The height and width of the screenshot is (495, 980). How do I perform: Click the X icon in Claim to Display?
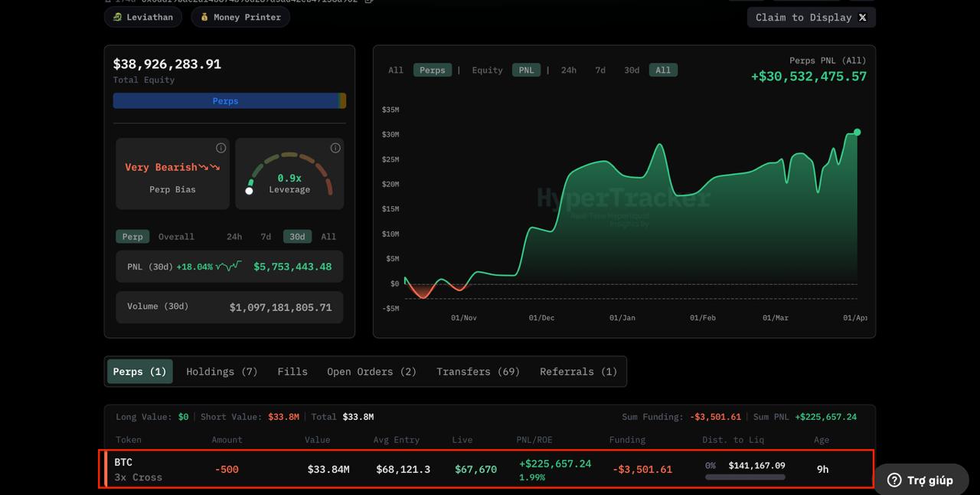(862, 18)
